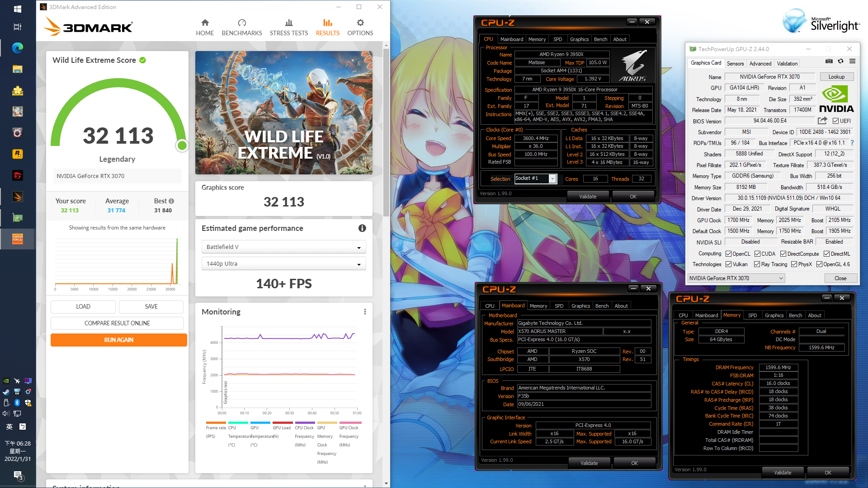Image resolution: width=868 pixels, height=488 pixels.
Task: Open Bench tab in top CPU-Z window
Action: (x=600, y=39)
